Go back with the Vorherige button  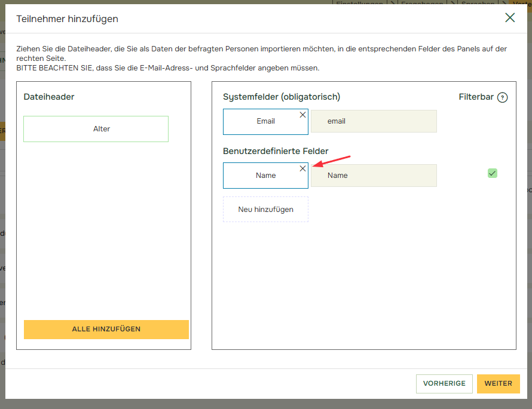tap(444, 383)
